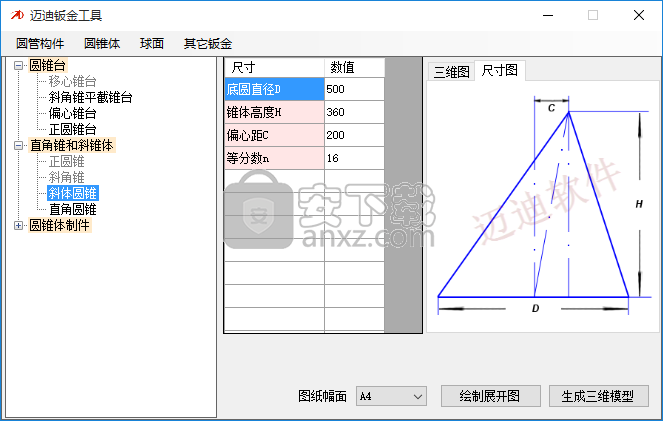Select 斜角锥 in the tree
Viewport: 663px width, 421px height.
coord(66,178)
